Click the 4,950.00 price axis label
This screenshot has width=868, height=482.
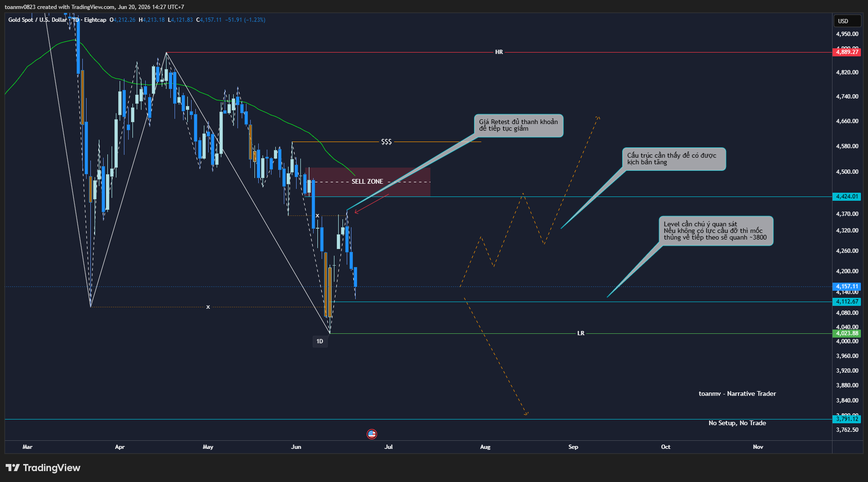tap(847, 34)
